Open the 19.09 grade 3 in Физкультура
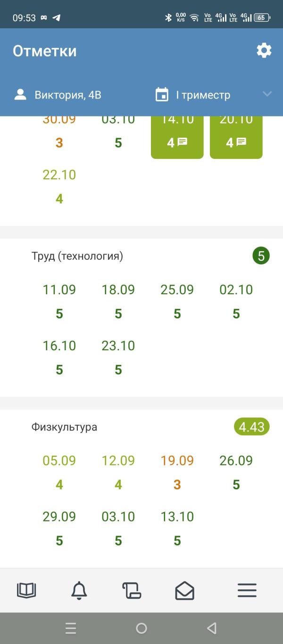The image size is (283, 644). click(177, 472)
